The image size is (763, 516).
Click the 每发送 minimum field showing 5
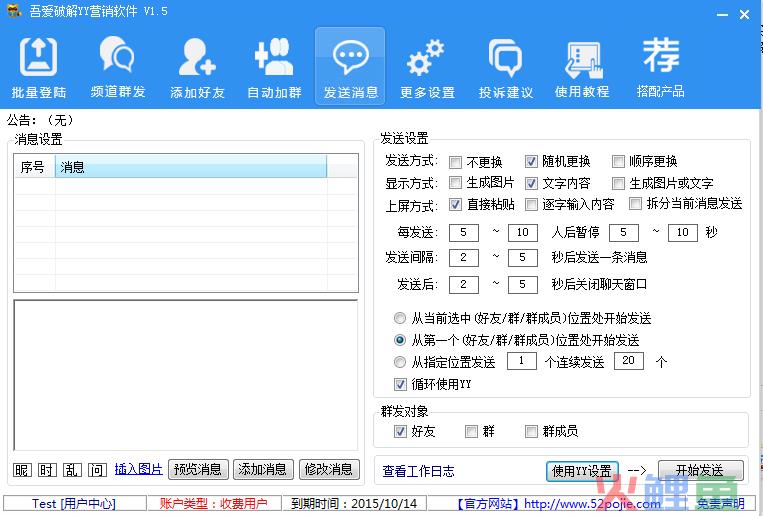coord(464,233)
